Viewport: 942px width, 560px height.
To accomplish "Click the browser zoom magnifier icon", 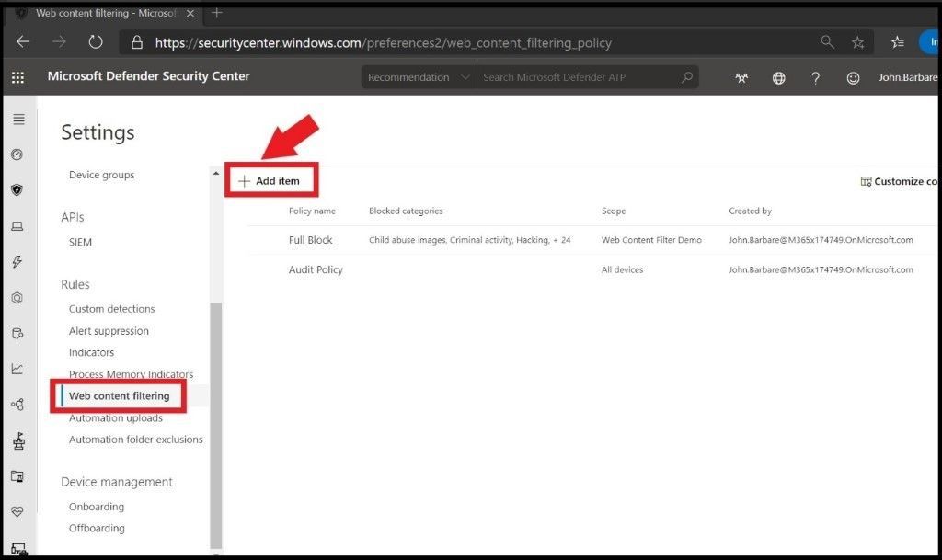I will (827, 42).
